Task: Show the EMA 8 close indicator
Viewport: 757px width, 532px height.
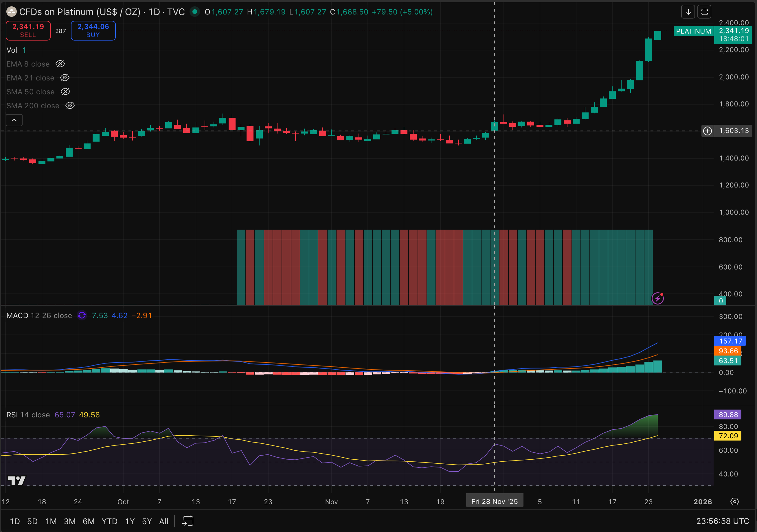Action: pyautogui.click(x=60, y=64)
